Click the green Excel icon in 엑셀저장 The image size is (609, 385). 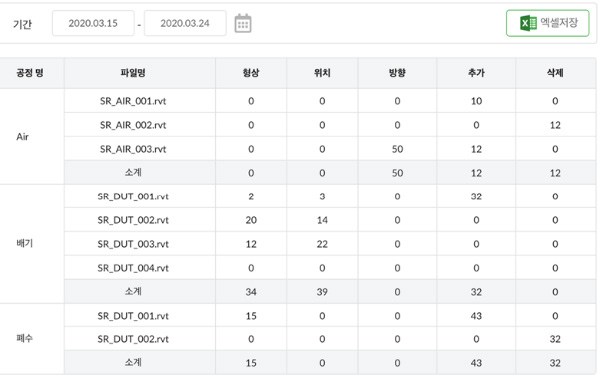pos(528,23)
